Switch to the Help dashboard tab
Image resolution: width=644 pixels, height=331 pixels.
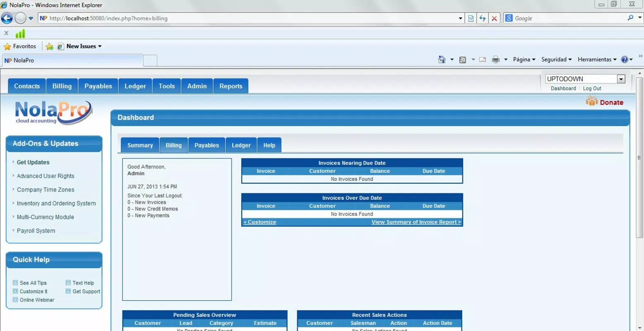[269, 145]
